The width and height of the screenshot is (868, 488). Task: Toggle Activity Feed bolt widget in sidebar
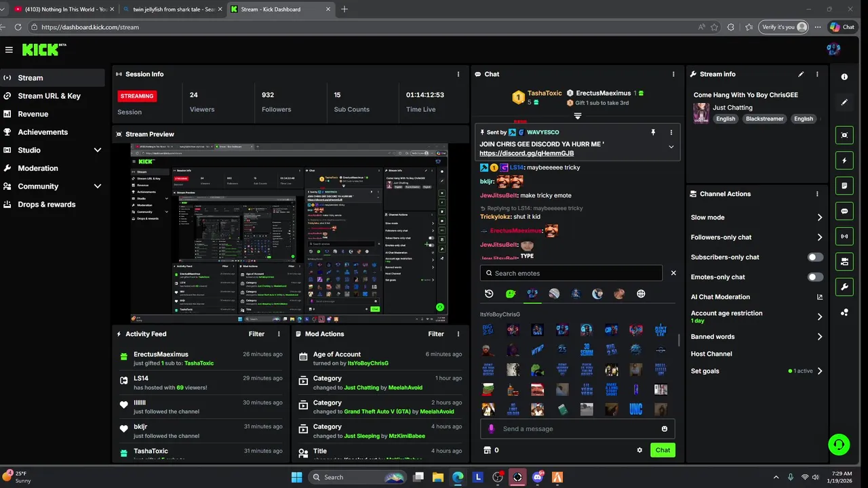click(844, 161)
